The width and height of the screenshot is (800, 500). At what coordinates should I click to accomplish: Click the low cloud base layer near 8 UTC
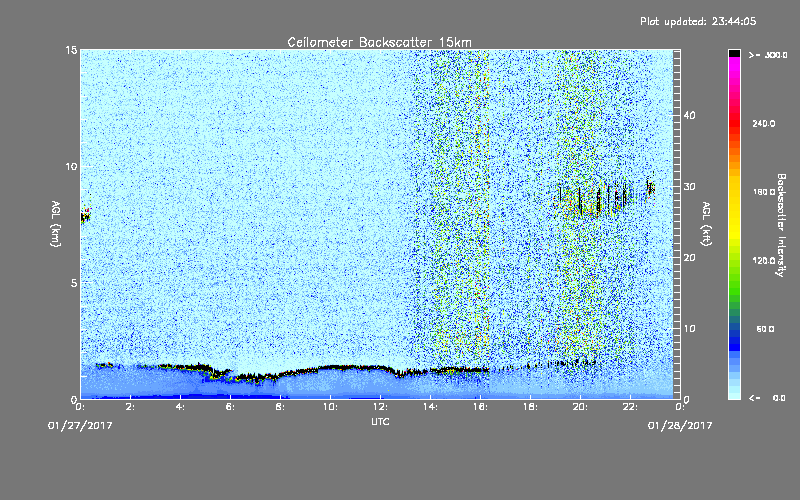[x=280, y=375]
